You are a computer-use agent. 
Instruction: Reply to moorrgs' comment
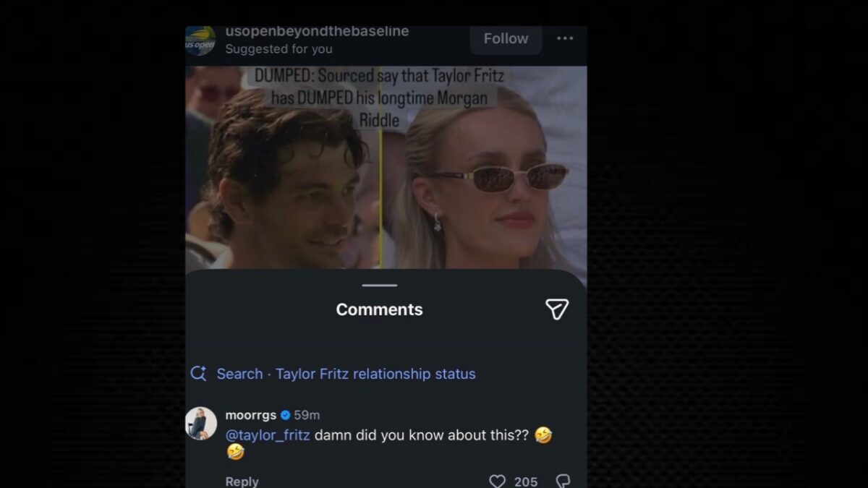242,480
